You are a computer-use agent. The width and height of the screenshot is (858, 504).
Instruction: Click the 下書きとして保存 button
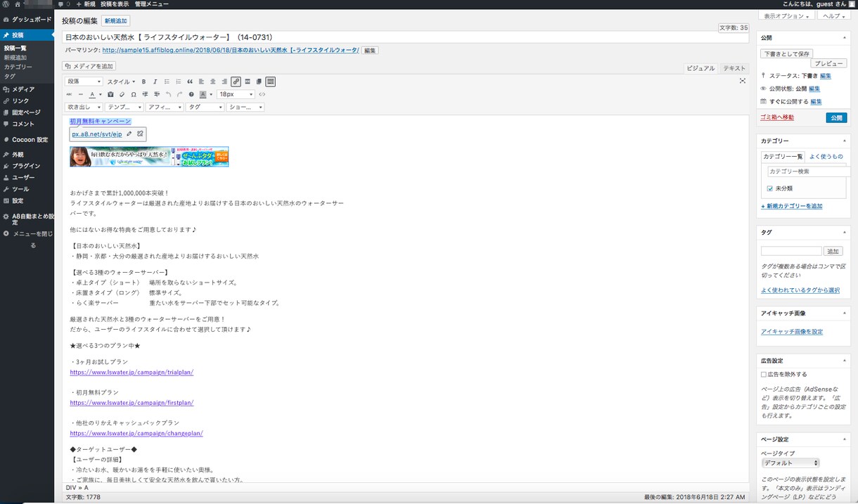click(x=787, y=53)
